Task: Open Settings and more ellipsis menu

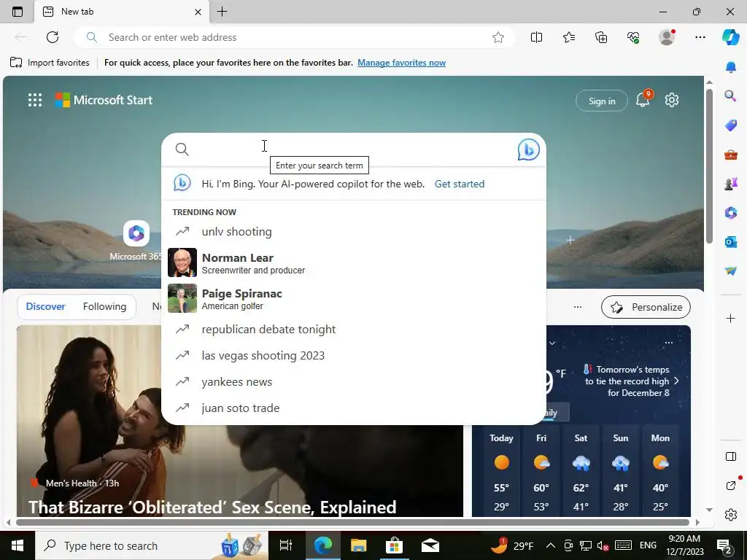Action: click(x=700, y=37)
